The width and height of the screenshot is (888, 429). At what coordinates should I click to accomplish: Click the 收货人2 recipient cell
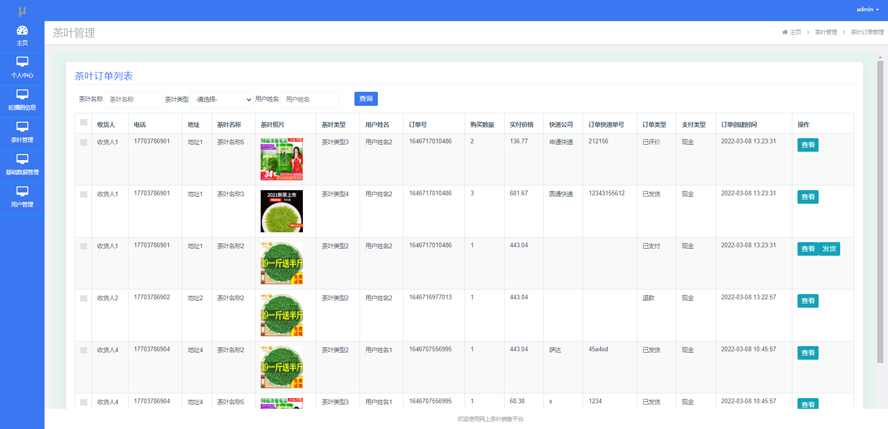click(108, 298)
